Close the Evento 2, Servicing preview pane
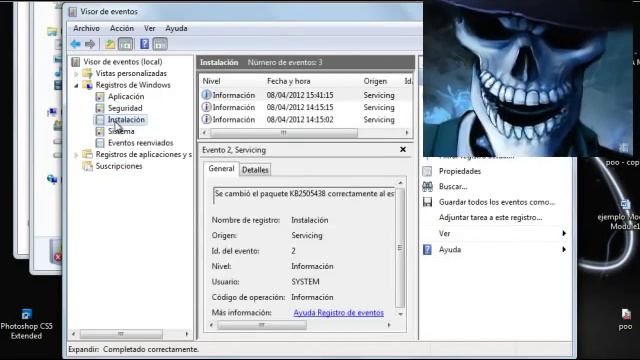This screenshot has width=640, height=360. click(403, 149)
